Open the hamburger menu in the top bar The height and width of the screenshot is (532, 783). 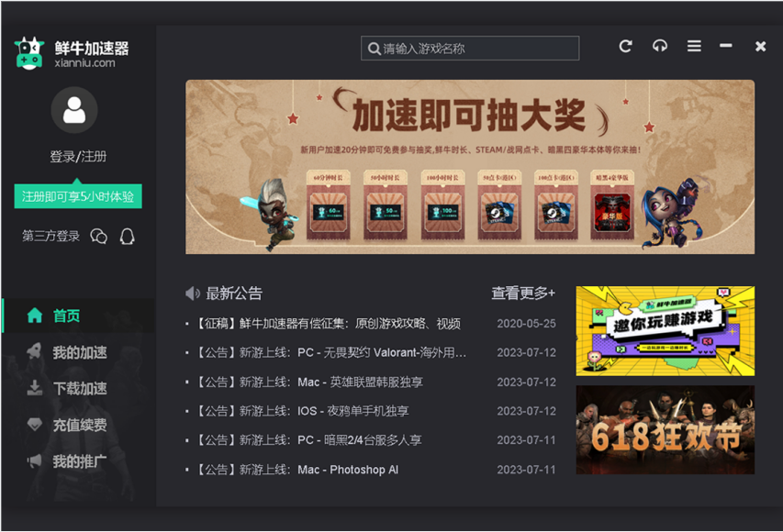(695, 46)
